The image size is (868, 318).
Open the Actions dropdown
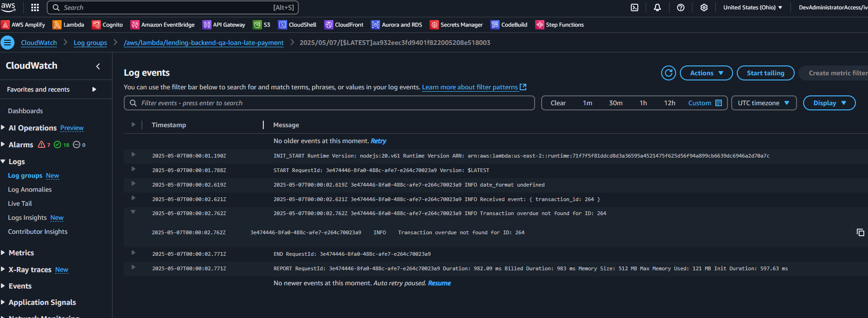(x=706, y=73)
